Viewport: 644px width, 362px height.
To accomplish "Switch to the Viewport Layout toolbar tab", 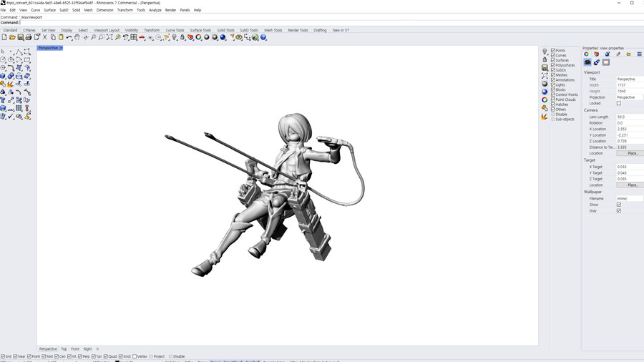I will [x=107, y=30].
